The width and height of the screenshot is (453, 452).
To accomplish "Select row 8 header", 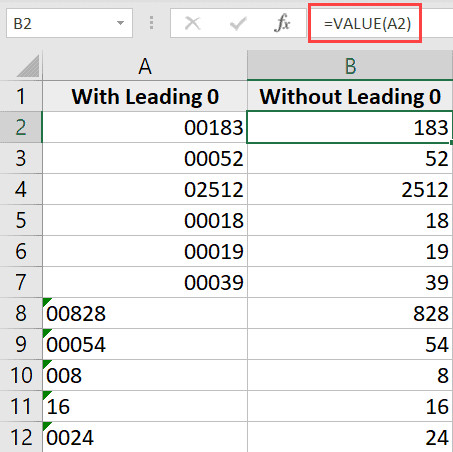I will pyautogui.click(x=21, y=313).
